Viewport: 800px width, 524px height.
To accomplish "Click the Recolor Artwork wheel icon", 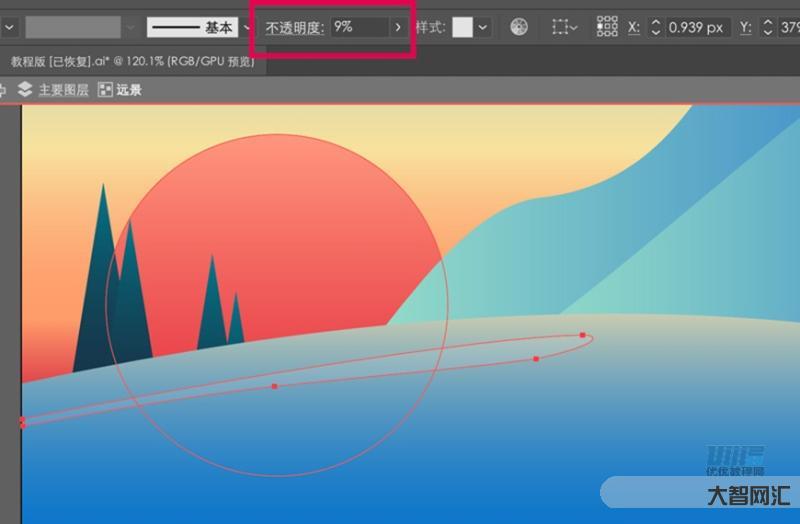I will 519,27.
